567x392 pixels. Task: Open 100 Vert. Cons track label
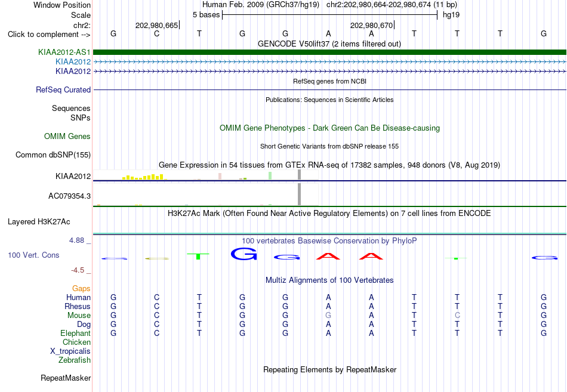click(x=33, y=255)
